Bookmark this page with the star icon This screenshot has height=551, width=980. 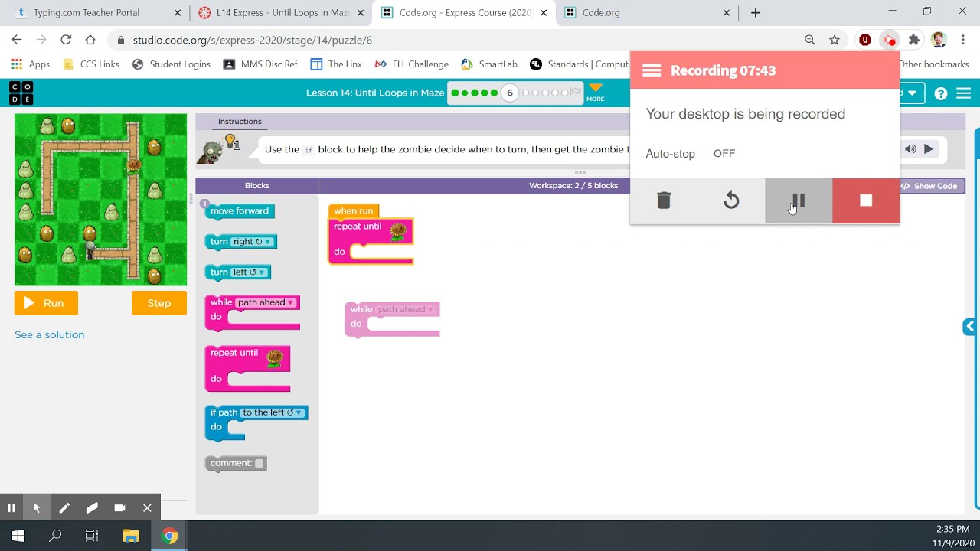835,40
